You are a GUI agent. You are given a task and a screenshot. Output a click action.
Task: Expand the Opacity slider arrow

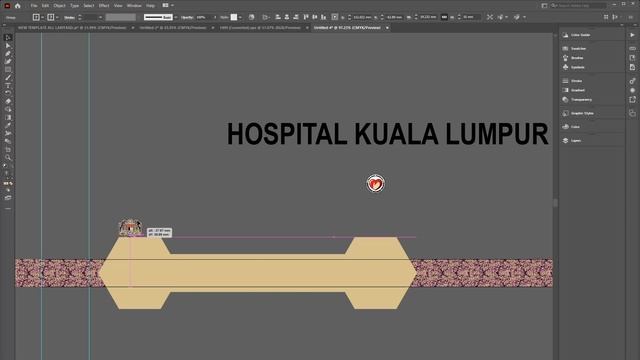pos(216,17)
